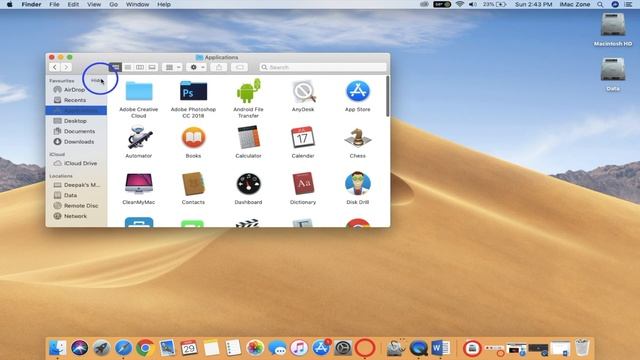Image resolution: width=640 pixels, height=360 pixels.
Task: Open the Apple menu
Action: (x=9, y=4)
